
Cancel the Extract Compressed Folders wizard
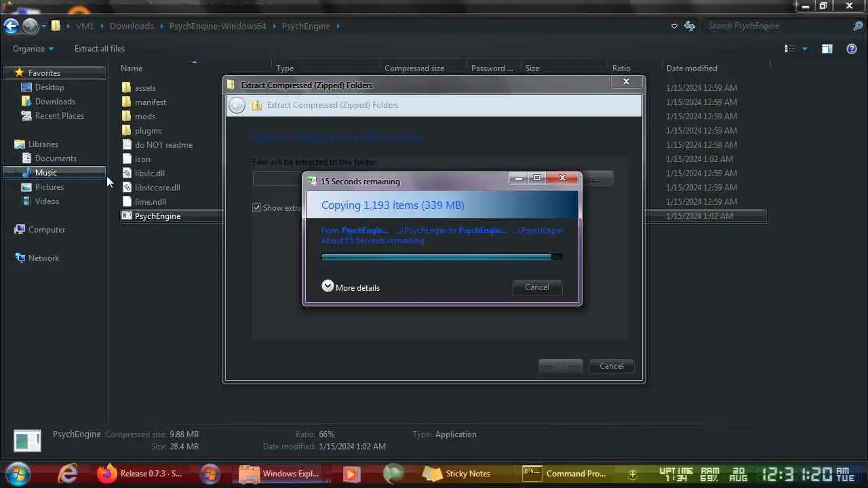612,366
